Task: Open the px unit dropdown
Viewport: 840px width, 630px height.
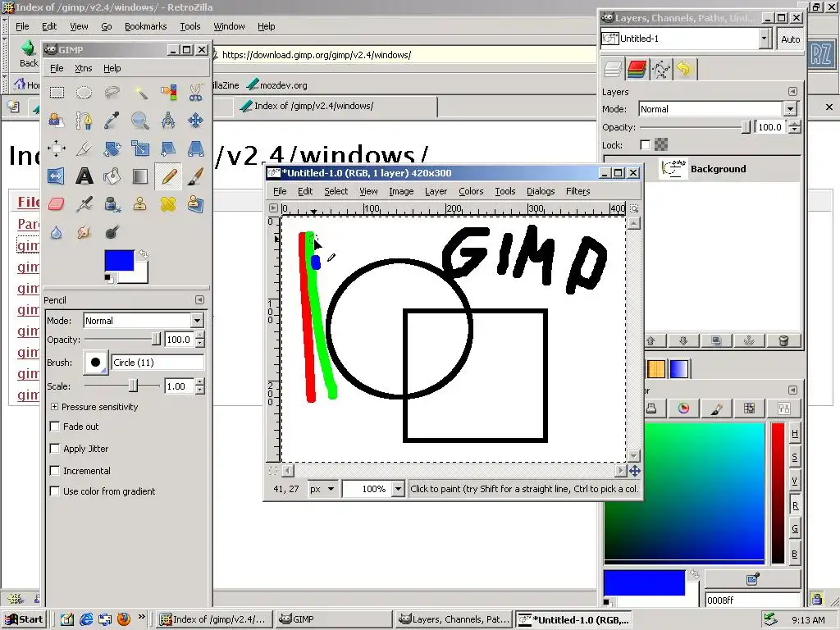Action: (322, 489)
